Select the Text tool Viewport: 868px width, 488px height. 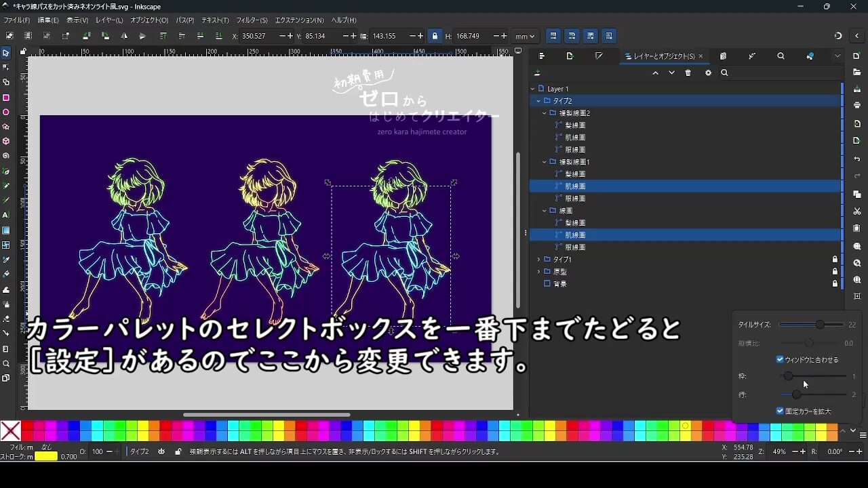point(6,215)
